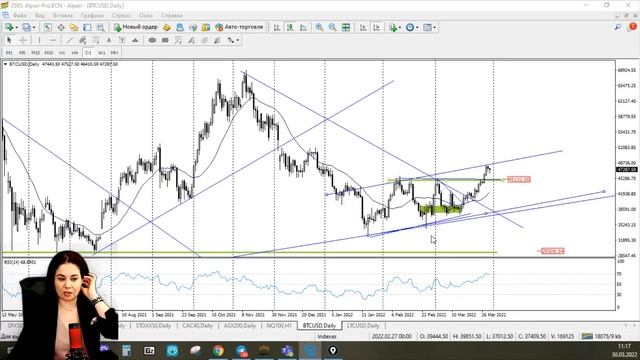Screen dimensions: 640x360
Task: Open the Strategy Tester icon
Action: [x=100, y=27]
